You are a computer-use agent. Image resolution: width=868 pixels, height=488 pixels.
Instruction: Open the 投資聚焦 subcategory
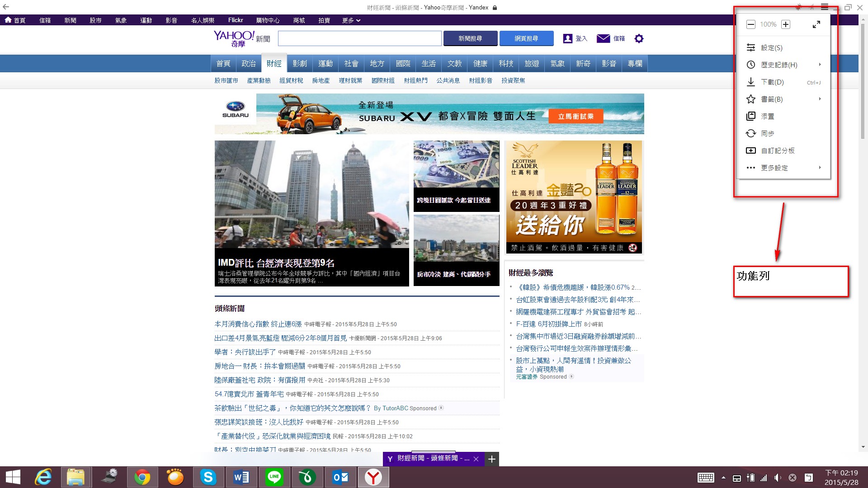[x=513, y=80]
